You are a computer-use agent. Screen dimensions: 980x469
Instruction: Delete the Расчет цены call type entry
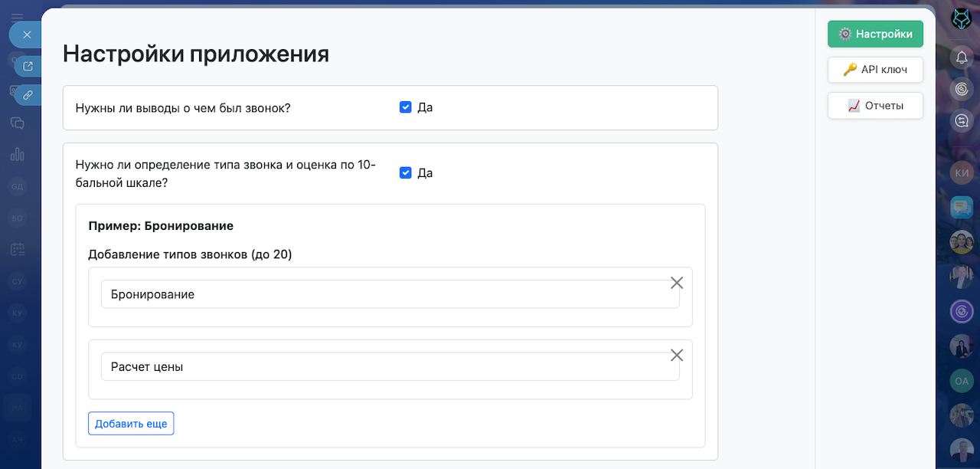pos(677,355)
